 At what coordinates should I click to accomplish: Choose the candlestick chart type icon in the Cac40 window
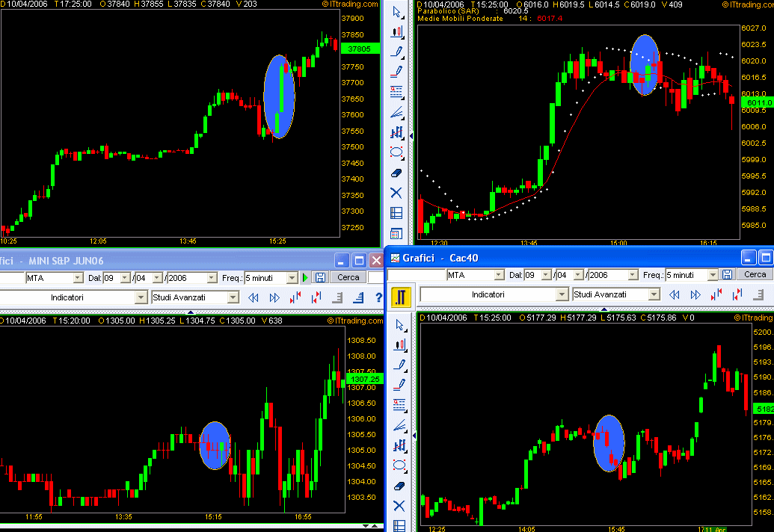[399, 345]
